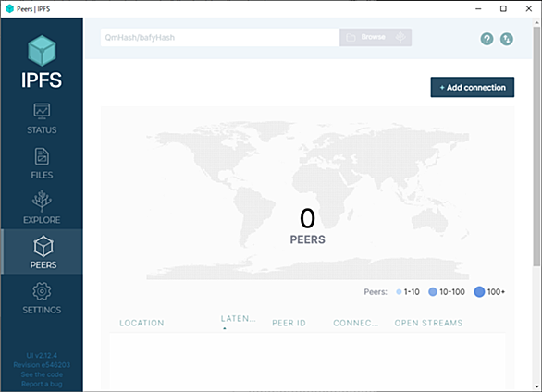Click the FILES menu label

(x=42, y=175)
